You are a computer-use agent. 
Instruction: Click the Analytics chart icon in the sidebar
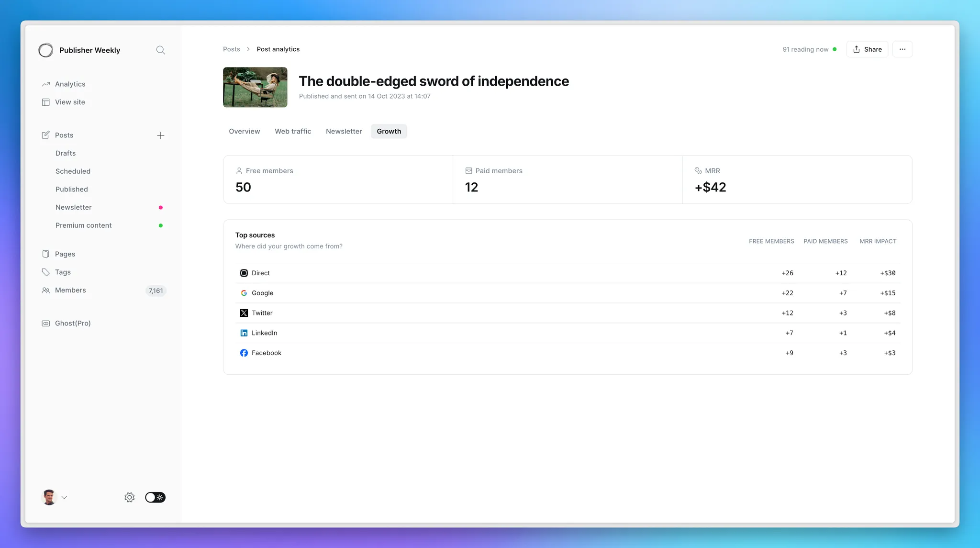pyautogui.click(x=46, y=84)
